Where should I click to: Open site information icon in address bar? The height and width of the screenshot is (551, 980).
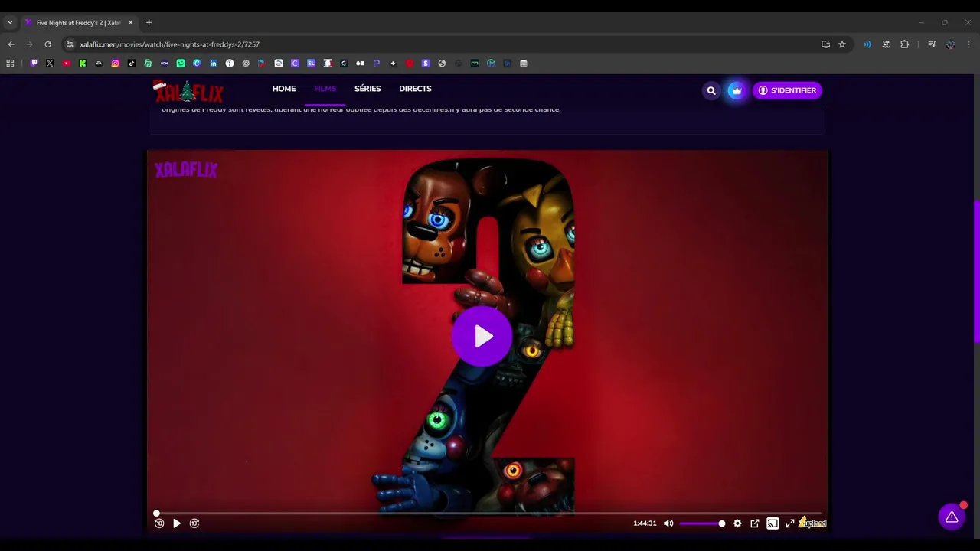point(70,44)
